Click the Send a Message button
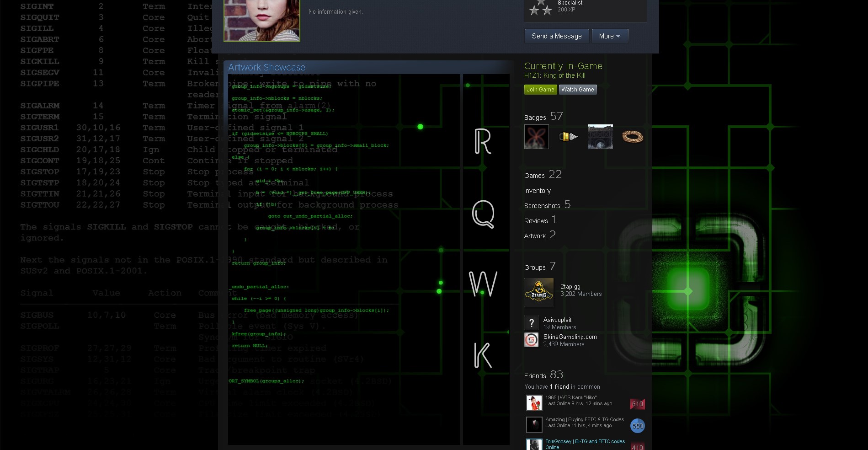The width and height of the screenshot is (868, 450). click(557, 36)
